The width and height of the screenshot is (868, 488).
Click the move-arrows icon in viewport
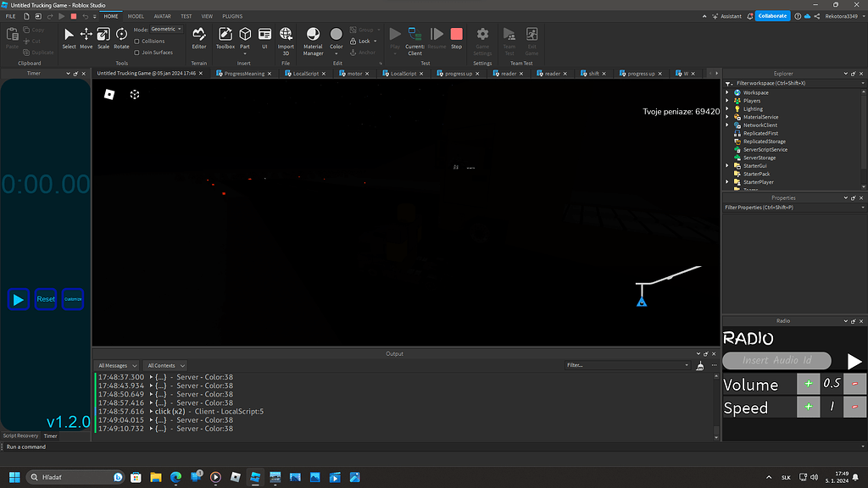[x=135, y=95]
